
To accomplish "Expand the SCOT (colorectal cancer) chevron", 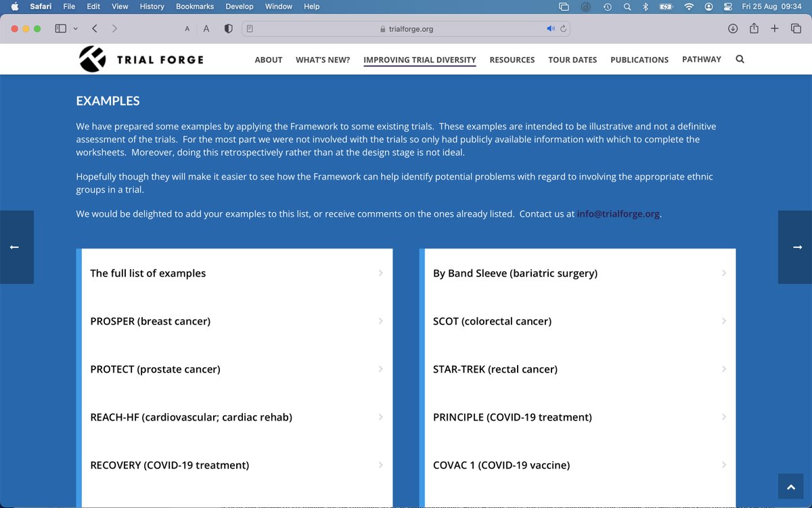I will 724,321.
